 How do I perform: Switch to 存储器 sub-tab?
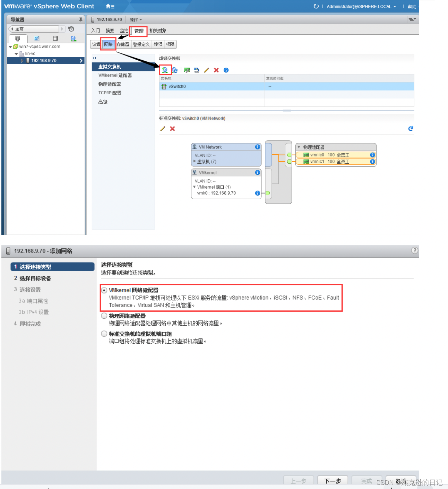coord(123,44)
